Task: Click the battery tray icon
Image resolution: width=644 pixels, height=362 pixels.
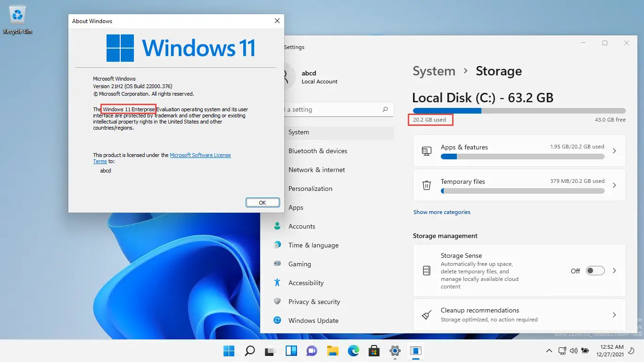Action: [585, 351]
